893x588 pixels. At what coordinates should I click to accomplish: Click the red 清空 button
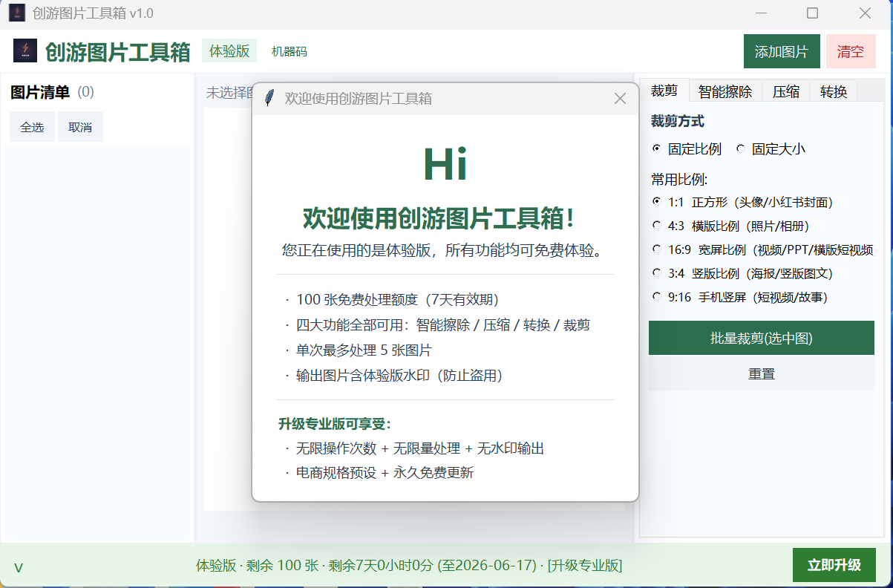point(851,51)
